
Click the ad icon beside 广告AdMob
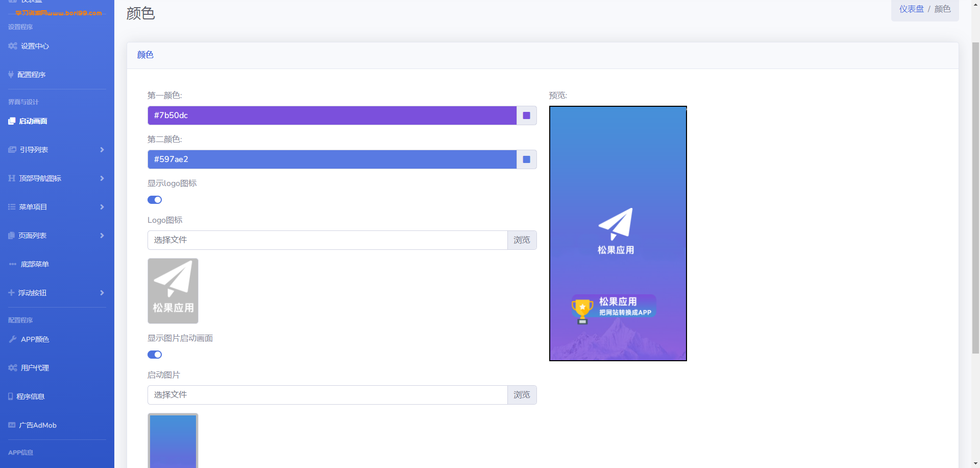click(12, 425)
